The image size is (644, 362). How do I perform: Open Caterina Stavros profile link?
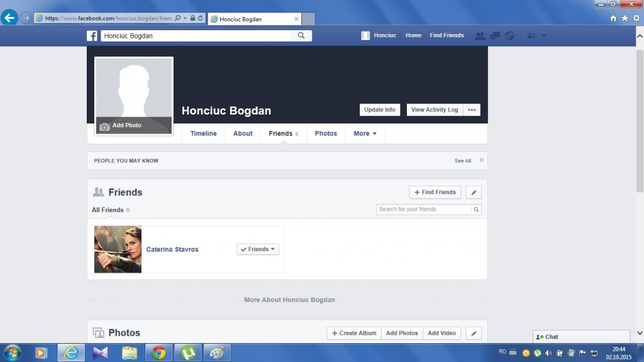pos(172,249)
